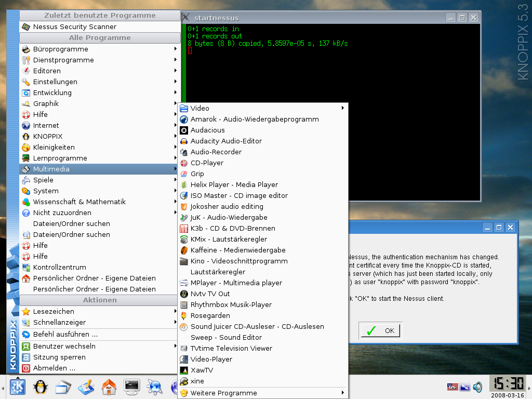
Task: Open JuK - Audio-Wiedergabe
Action: pos(263,217)
